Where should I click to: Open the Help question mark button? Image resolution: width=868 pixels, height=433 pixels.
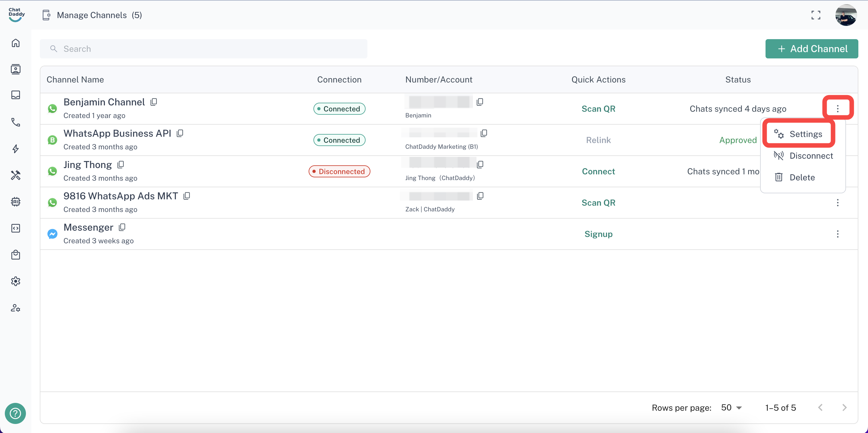[15, 413]
